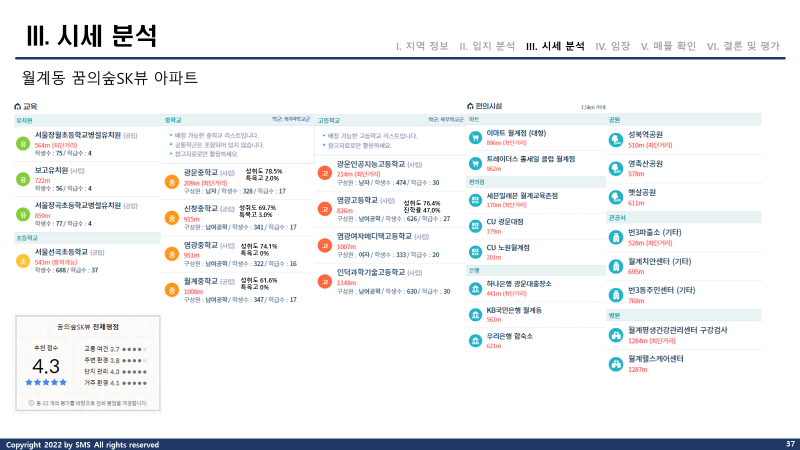Click the 교통 여건 3.7 rating dots
Image resolution: width=800 pixels, height=450 pixels.
click(x=134, y=349)
